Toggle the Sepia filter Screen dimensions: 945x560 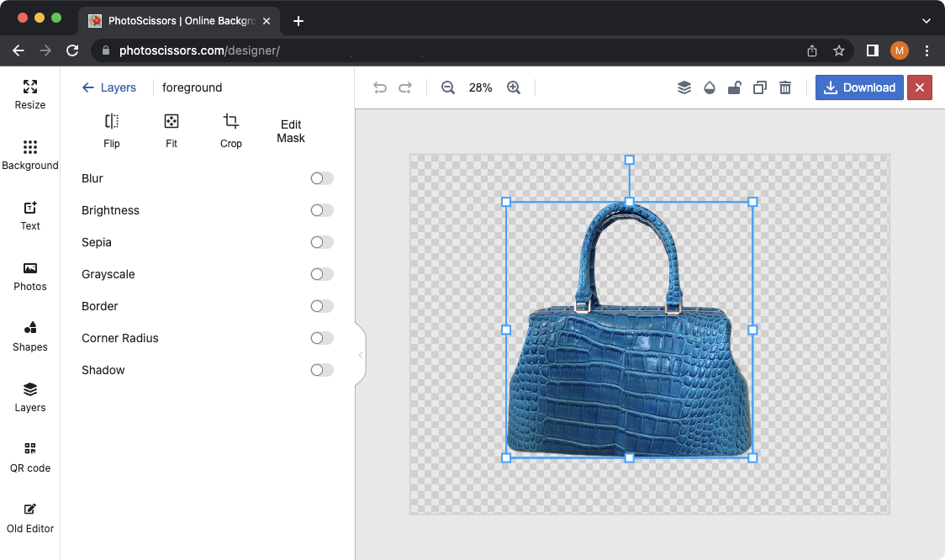pos(320,242)
